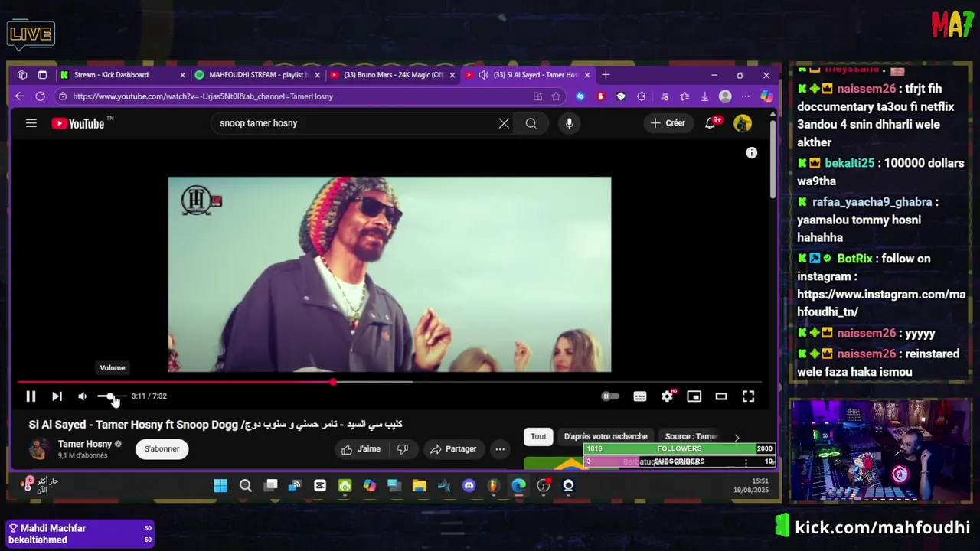This screenshot has height=551, width=980.
Task: Skip to the next video
Action: click(x=57, y=396)
